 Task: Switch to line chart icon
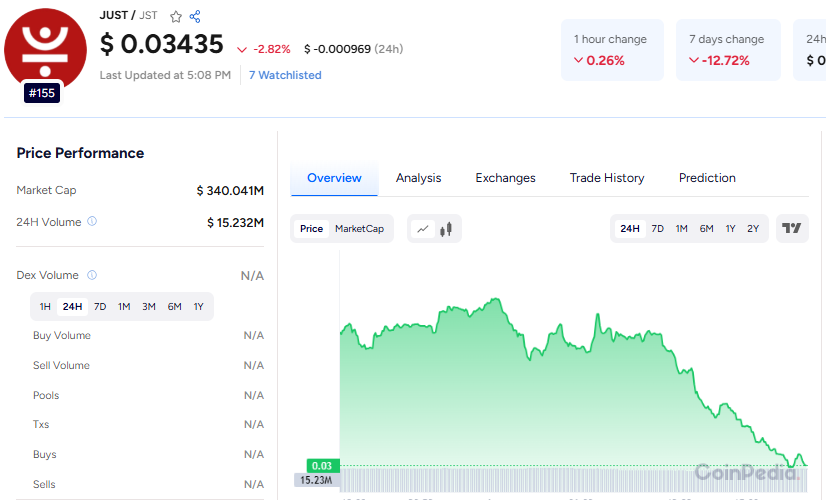tap(422, 229)
